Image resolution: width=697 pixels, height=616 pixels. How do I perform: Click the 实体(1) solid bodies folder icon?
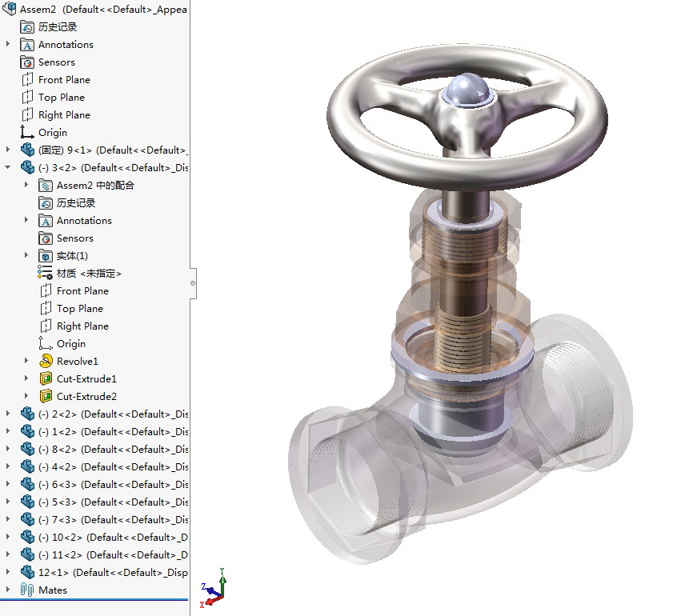coord(46,256)
